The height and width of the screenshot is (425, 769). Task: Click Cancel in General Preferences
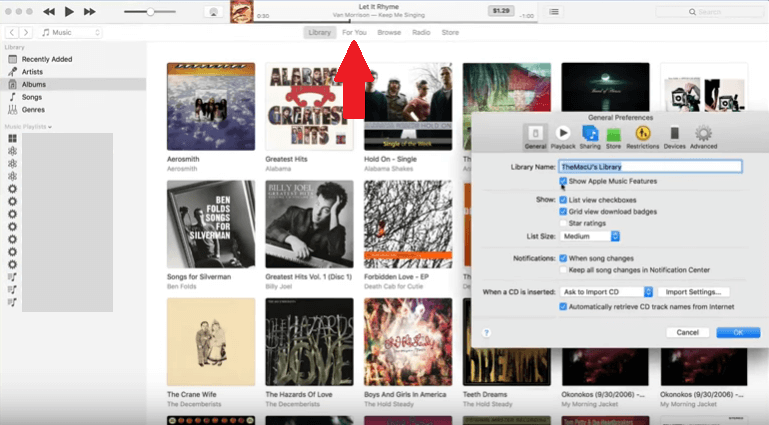(688, 332)
